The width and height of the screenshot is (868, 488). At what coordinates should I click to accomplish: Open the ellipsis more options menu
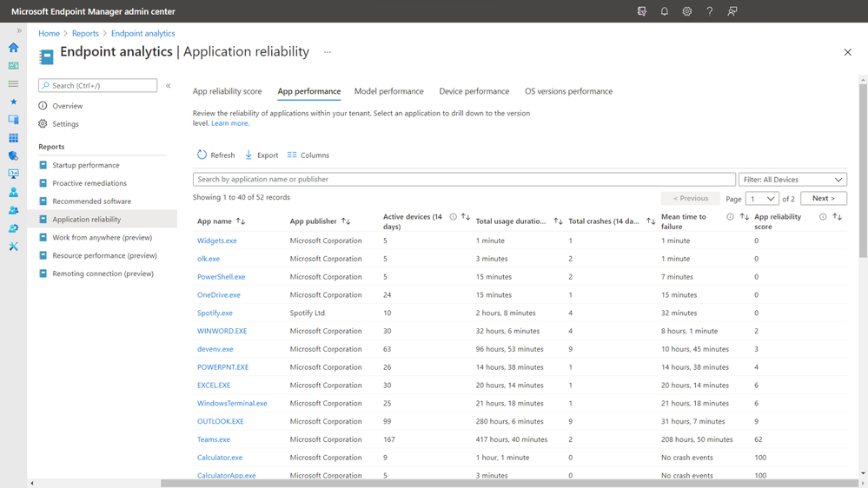point(328,52)
